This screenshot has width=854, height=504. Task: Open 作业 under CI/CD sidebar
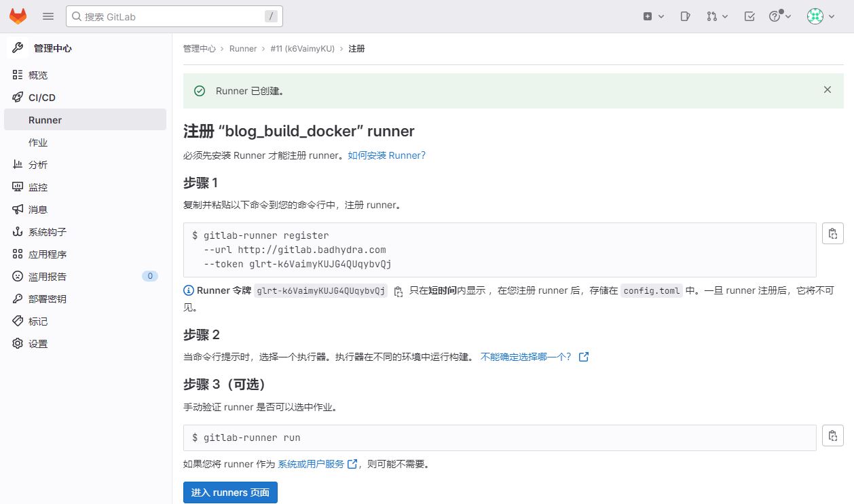[38, 142]
